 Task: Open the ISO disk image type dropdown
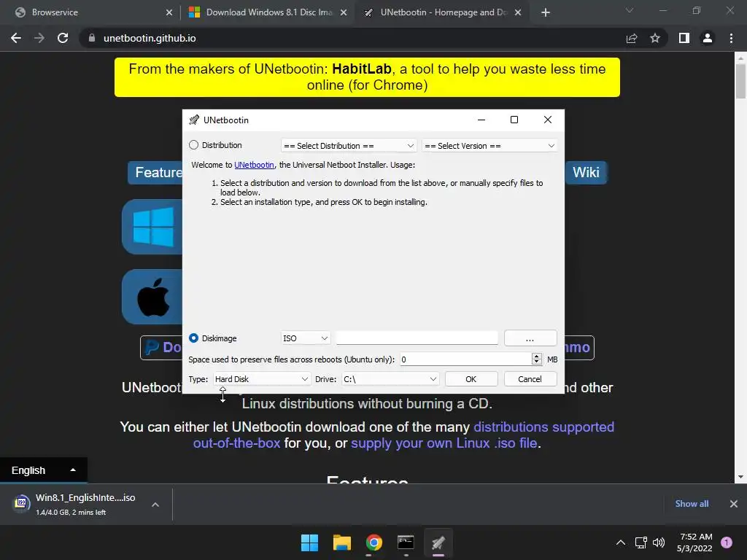click(306, 338)
